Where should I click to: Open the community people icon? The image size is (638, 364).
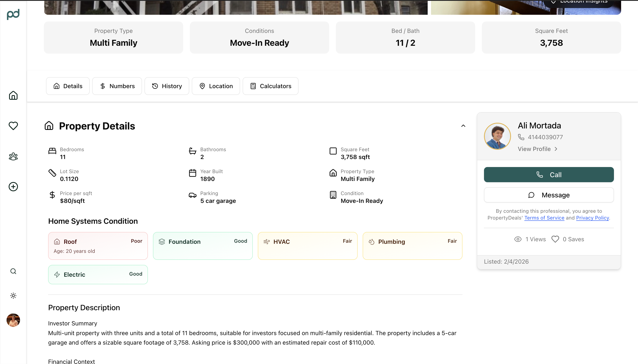point(13,156)
